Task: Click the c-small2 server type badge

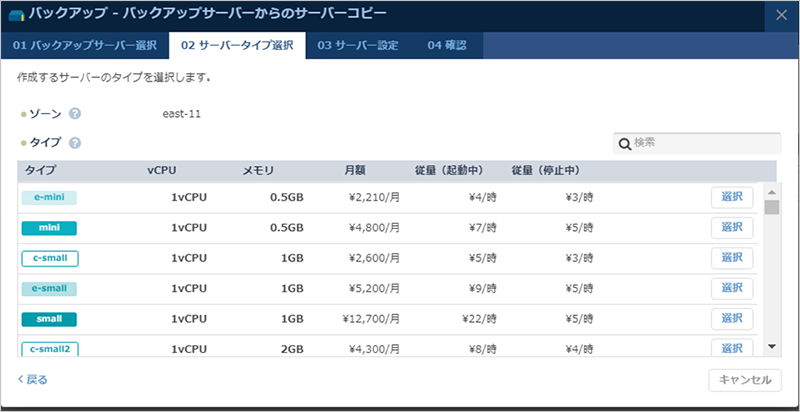Action: (x=50, y=348)
